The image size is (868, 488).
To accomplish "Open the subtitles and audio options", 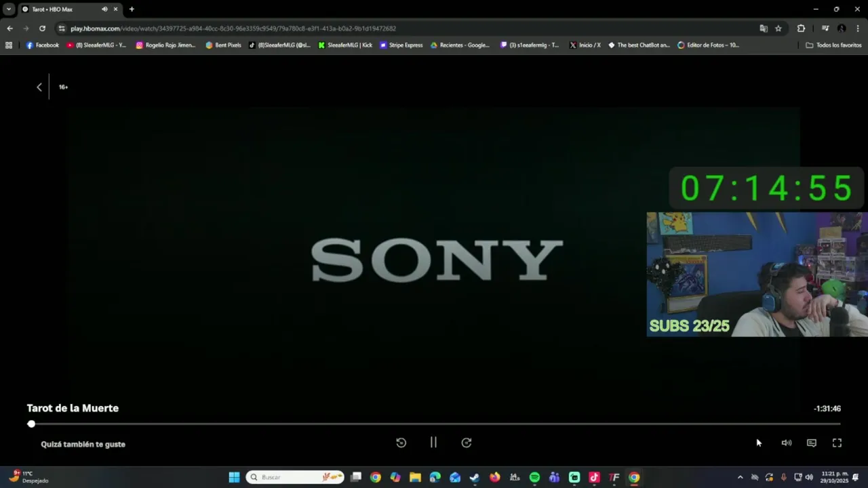I will pos(812,443).
